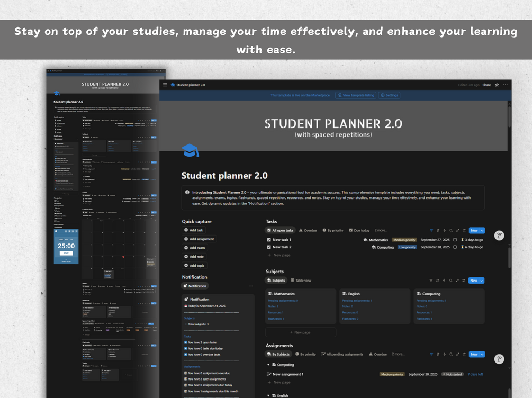Viewport: 532px width, 398px height.
Task: Tick the checkbox in New task 1 row
Action: coord(455,240)
